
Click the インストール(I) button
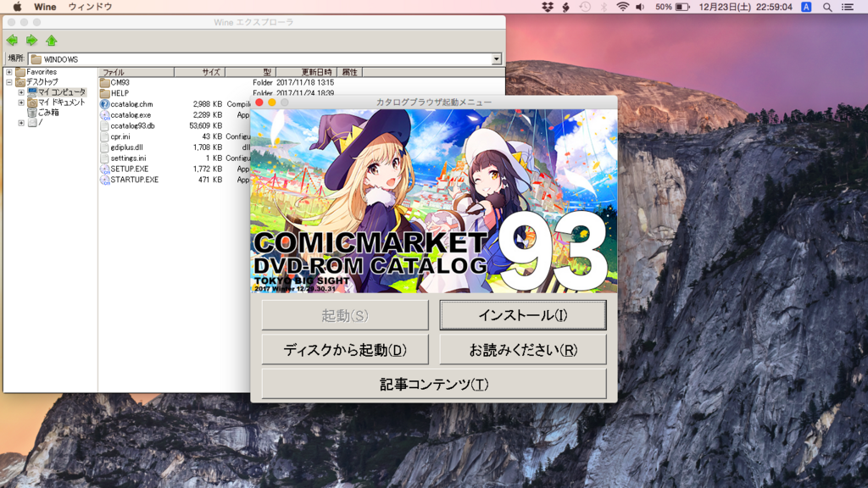(x=522, y=315)
